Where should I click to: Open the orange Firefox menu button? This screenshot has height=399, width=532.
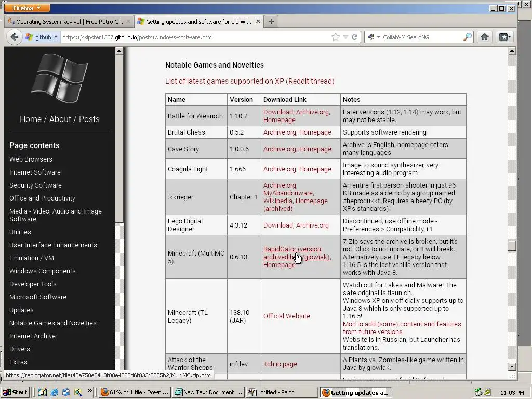26,8
